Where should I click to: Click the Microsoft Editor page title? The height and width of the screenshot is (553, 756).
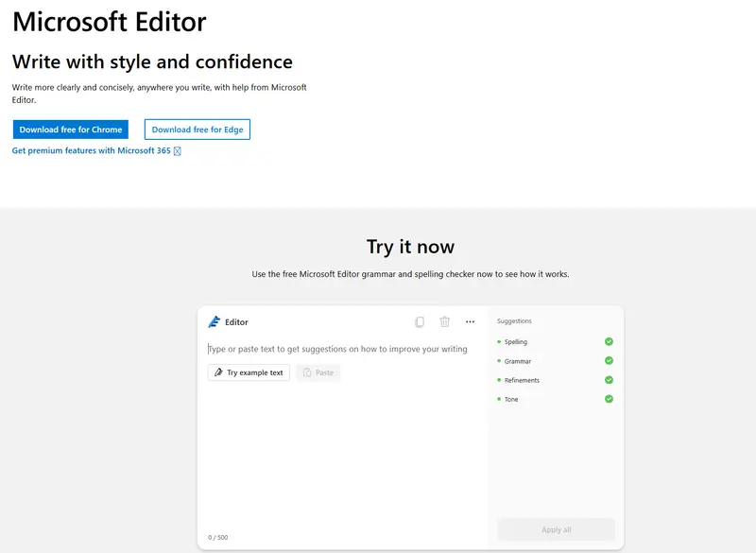coord(110,22)
